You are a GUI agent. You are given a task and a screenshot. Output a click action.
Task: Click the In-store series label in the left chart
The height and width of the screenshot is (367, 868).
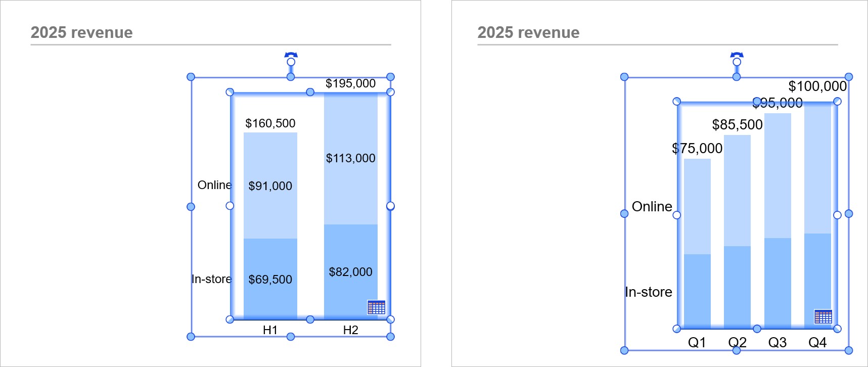point(211,279)
